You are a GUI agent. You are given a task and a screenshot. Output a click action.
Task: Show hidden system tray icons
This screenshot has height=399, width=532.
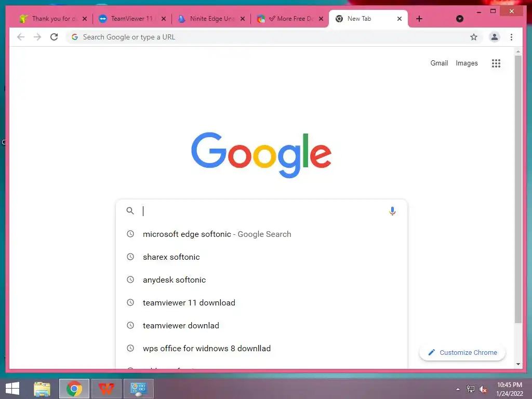(x=458, y=389)
